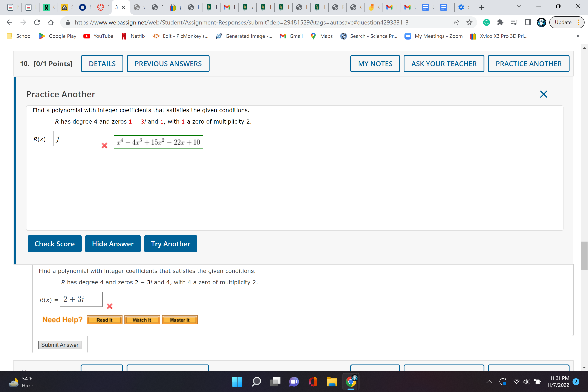Reload the current page

[37, 22]
